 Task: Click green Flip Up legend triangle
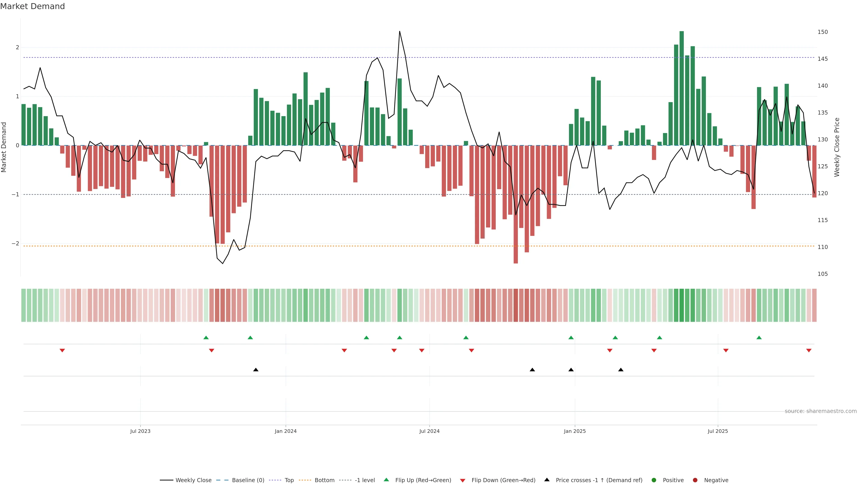386,480
